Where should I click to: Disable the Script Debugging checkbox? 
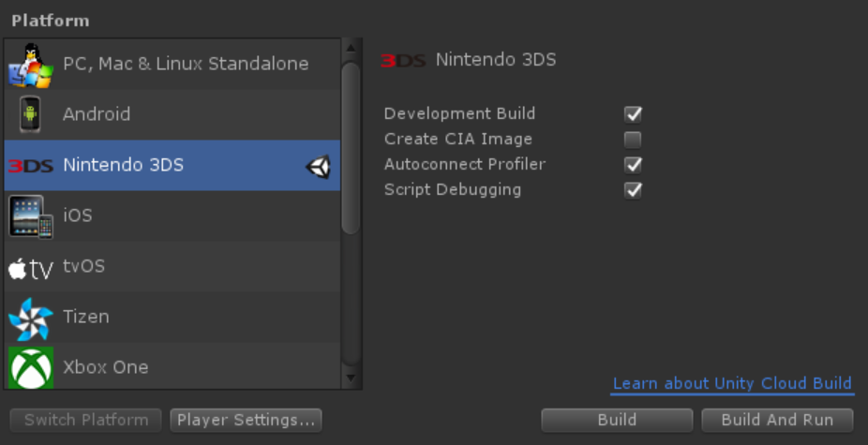point(633,190)
